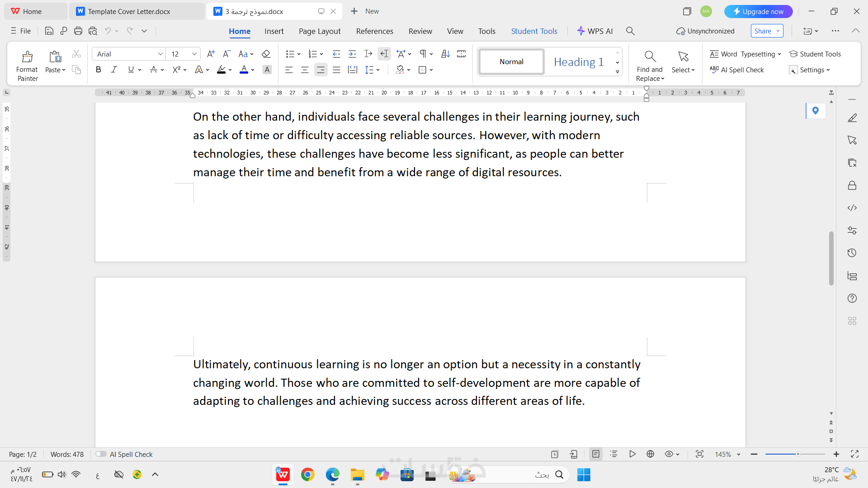The width and height of the screenshot is (868, 488).
Task: Toggle the align right button
Action: coord(321,70)
